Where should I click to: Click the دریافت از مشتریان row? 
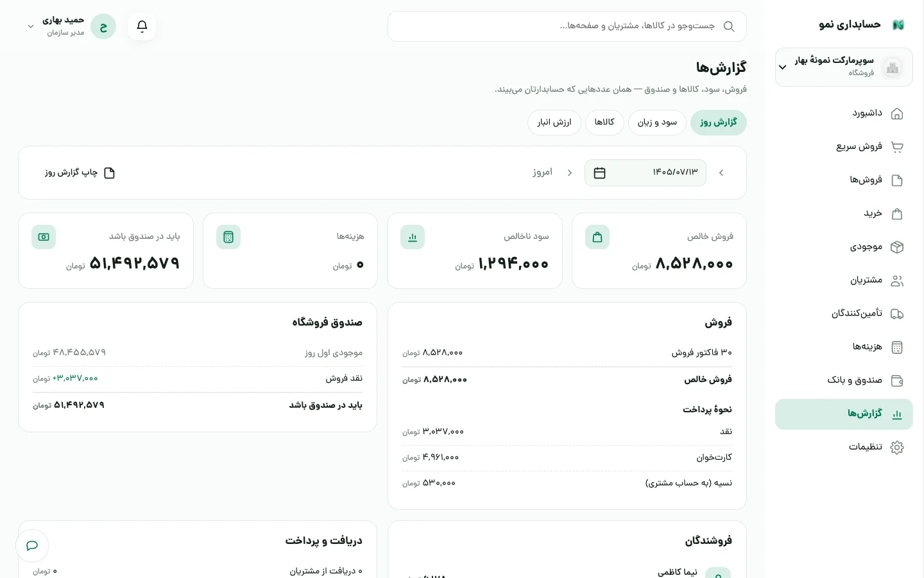(x=198, y=571)
